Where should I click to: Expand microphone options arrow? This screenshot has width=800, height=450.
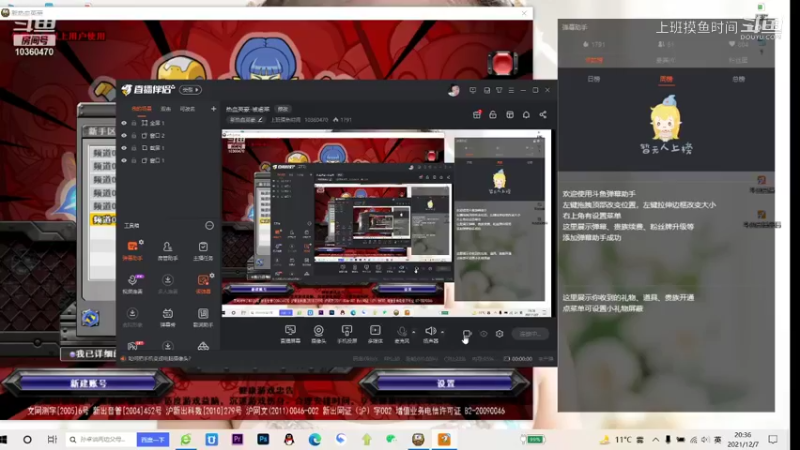414,332
